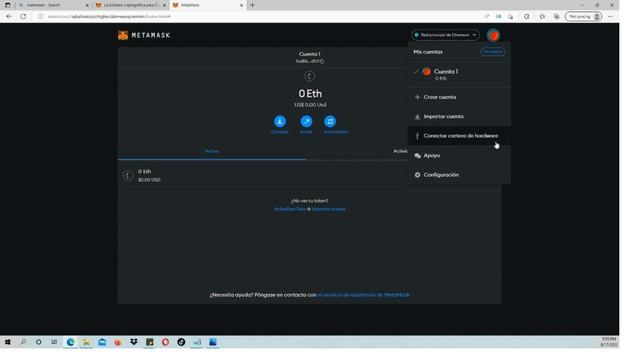The height and width of the screenshot is (360, 640).
Task: Switch to the Actividad tab
Action: tap(400, 151)
